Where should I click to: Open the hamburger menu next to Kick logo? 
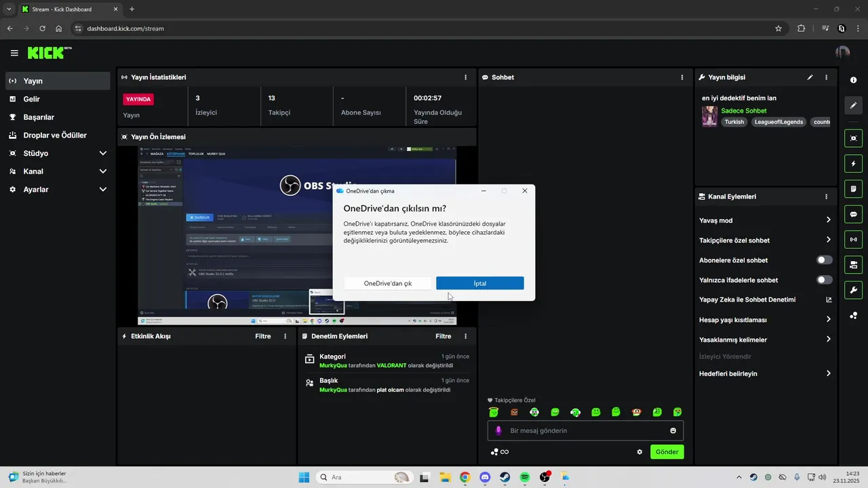point(14,53)
